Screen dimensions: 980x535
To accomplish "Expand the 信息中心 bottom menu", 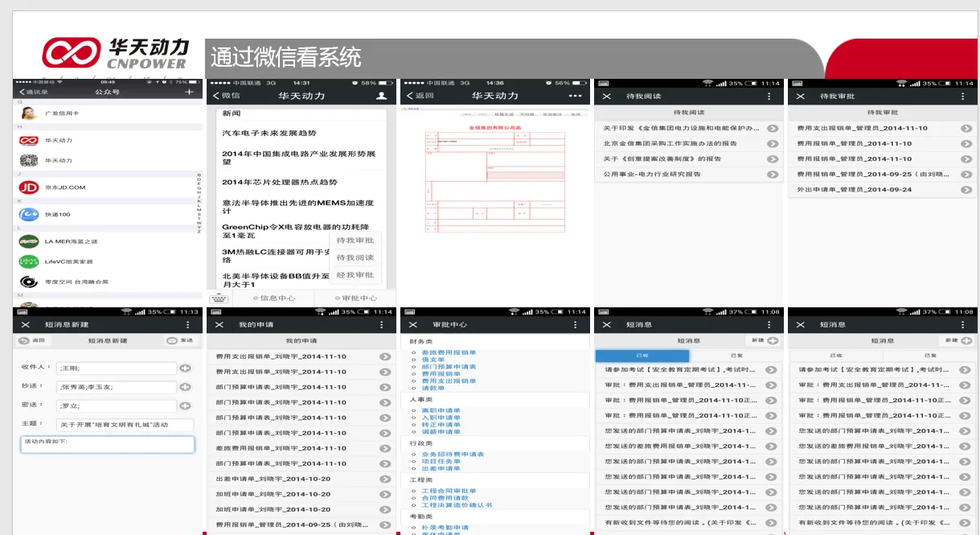I will 275,298.
